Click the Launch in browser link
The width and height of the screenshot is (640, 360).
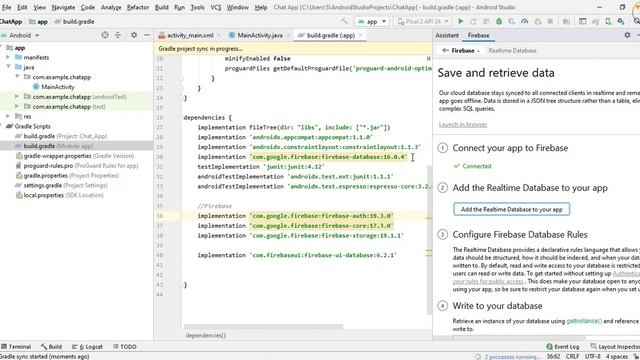point(463,124)
